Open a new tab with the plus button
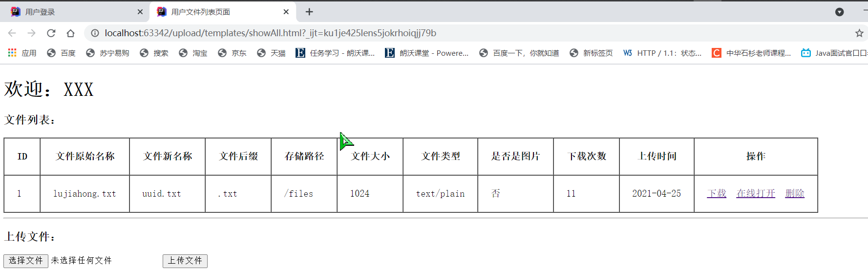This screenshot has width=868, height=271. (x=309, y=12)
